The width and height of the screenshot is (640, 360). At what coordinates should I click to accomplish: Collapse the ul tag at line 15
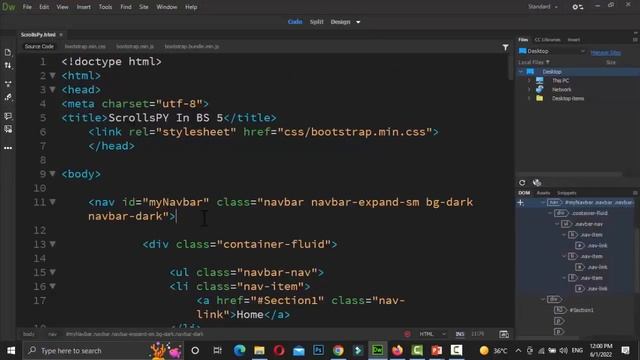[53, 272]
